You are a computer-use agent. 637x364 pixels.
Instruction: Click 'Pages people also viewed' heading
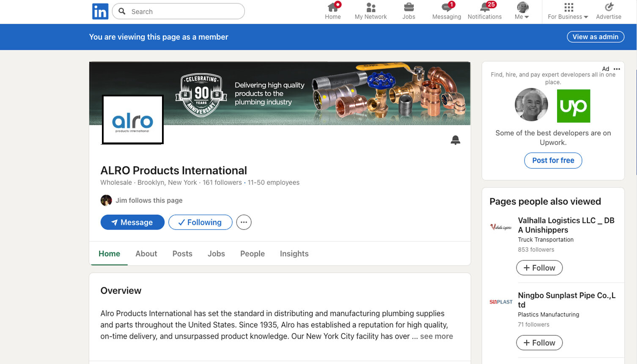click(545, 202)
